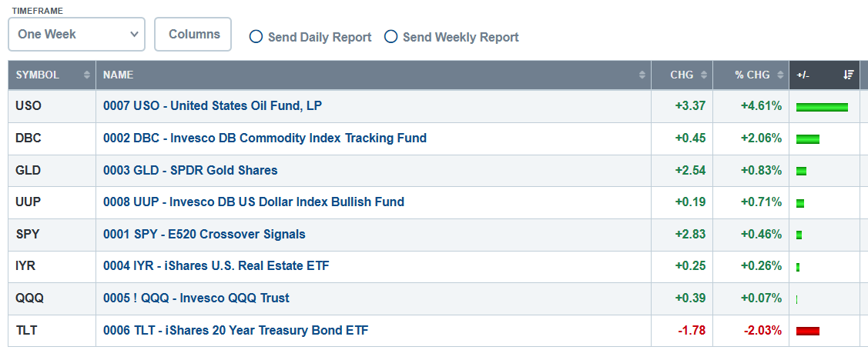
Task: Open TLT iShares 20 Year Treasury link
Action: (236, 331)
